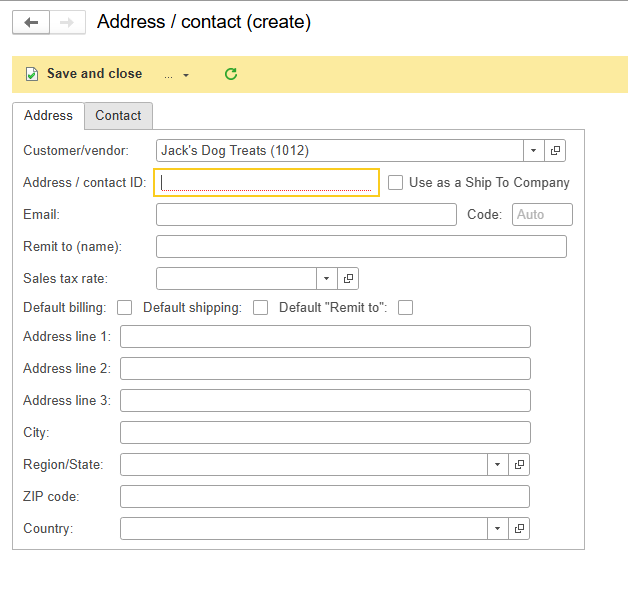Viewport: 628px width, 598px height.
Task: Expand the Country dropdown
Action: [x=497, y=529]
